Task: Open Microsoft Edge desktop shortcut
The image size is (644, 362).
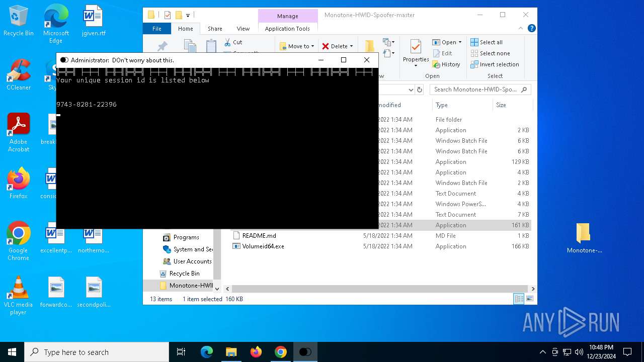Action: [56, 24]
